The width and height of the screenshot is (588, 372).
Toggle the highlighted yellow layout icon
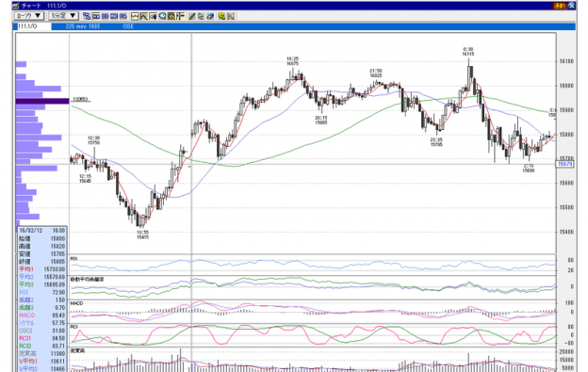96,16
